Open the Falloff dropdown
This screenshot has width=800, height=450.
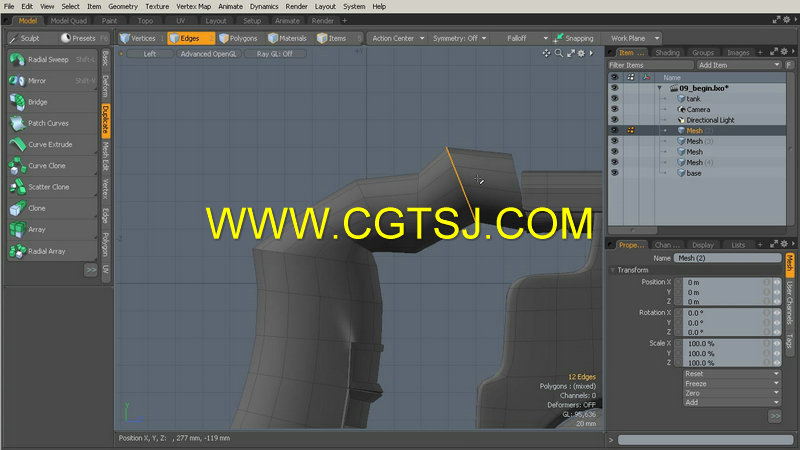[x=521, y=38]
